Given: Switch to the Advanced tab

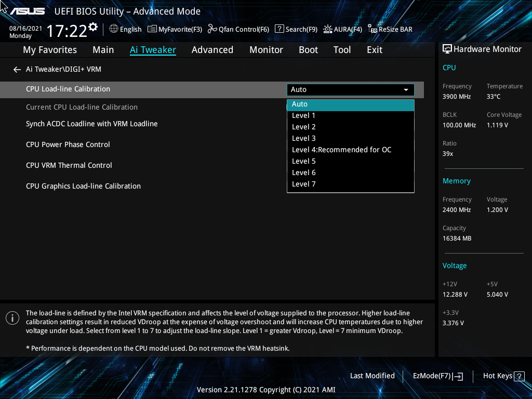Looking at the screenshot, I should click(212, 50).
